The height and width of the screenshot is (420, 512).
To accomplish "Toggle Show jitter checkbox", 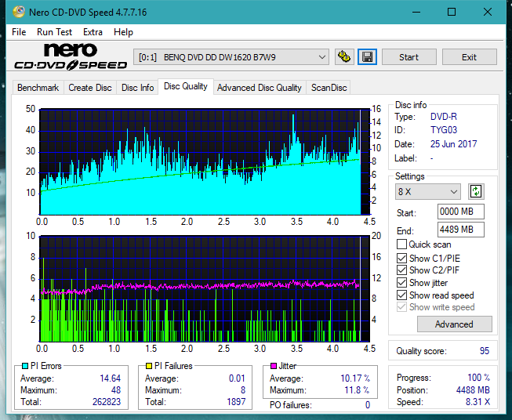I will 401,283.
